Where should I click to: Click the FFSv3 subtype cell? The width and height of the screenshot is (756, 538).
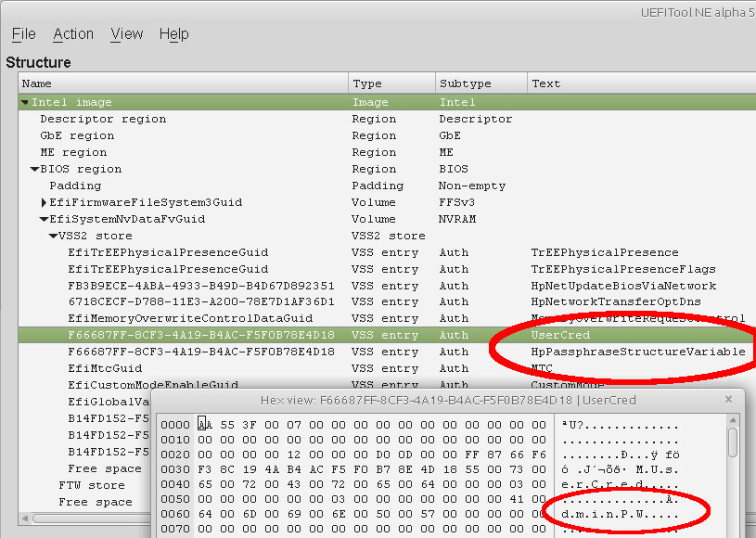click(x=456, y=202)
